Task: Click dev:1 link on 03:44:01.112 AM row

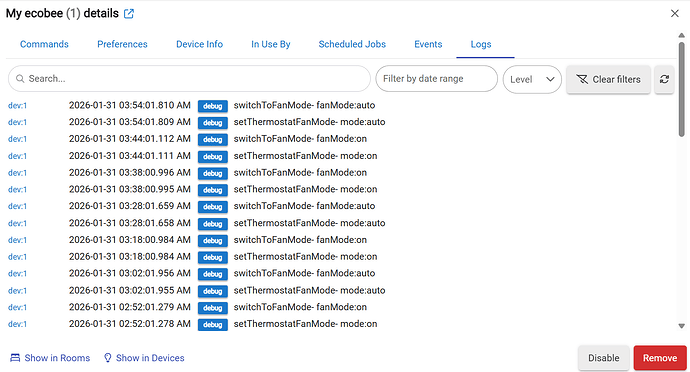Action: [18, 139]
